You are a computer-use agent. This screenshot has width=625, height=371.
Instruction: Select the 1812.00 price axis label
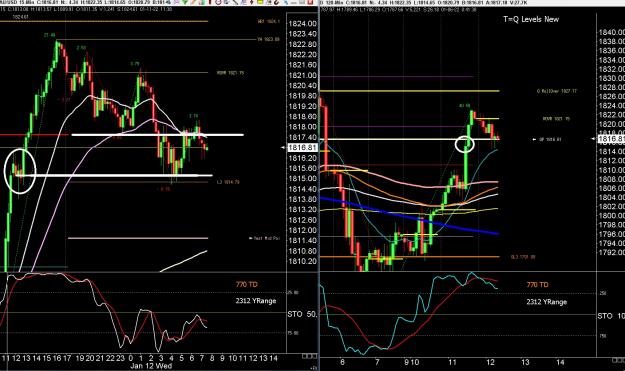[x=303, y=230]
